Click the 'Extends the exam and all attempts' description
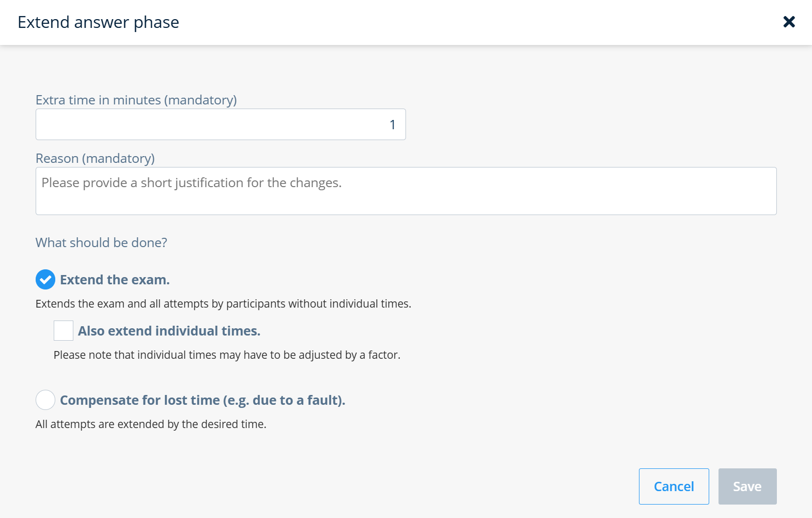The width and height of the screenshot is (812, 518). point(223,303)
